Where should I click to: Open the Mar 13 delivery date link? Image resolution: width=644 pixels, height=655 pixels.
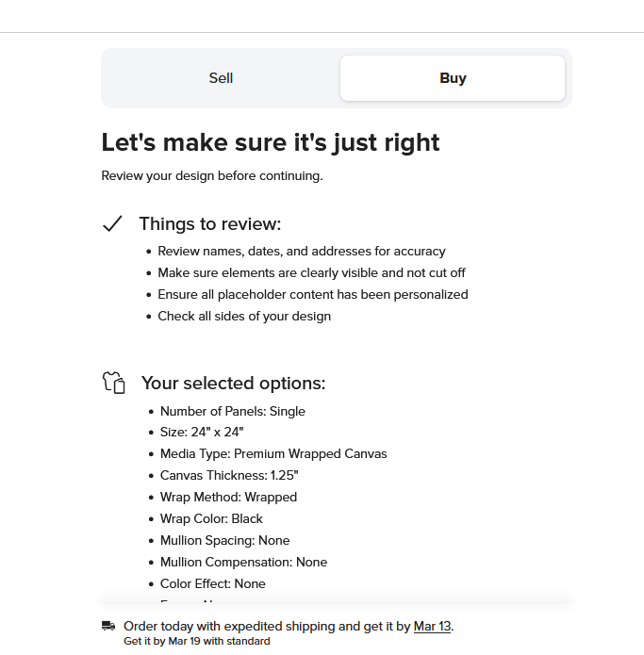click(x=432, y=626)
